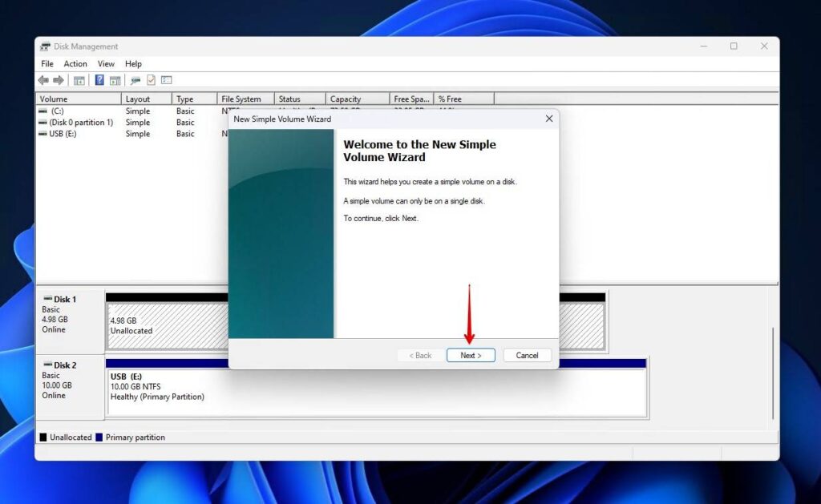Close the wizard dialog with the X
The width and height of the screenshot is (821, 504).
tap(548, 119)
